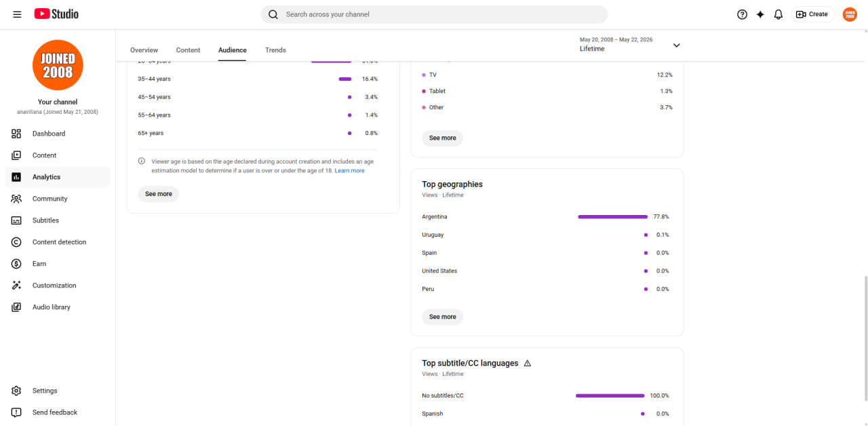This screenshot has height=426, width=868.
Task: Click the Analytics bar chart icon
Action: [x=17, y=177]
